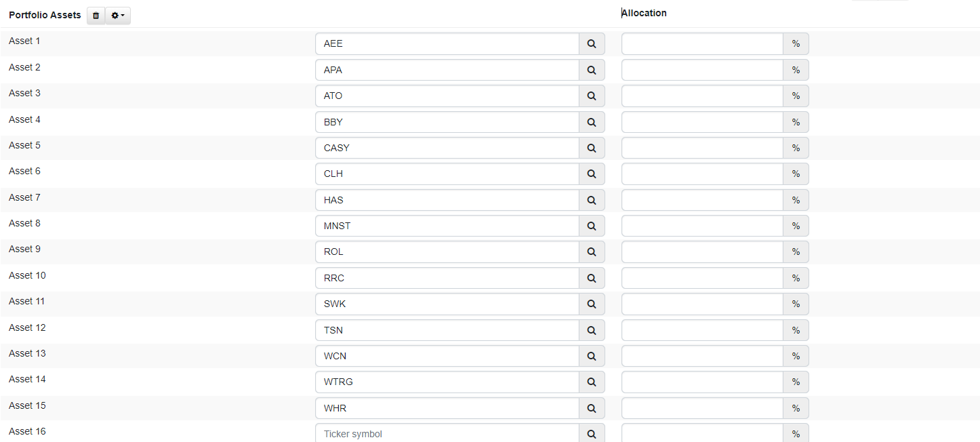The height and width of the screenshot is (442, 980).
Task: Open ticker lookup for CASY
Action: pos(592,148)
